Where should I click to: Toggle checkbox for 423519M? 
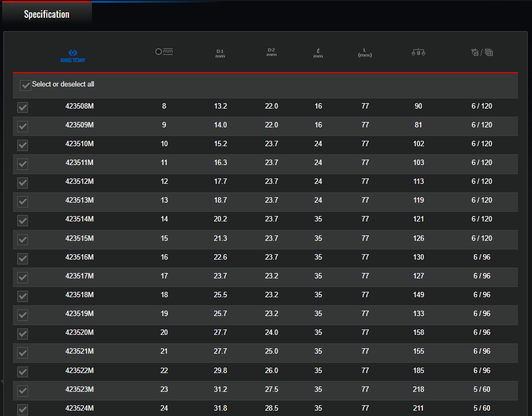tap(23, 315)
